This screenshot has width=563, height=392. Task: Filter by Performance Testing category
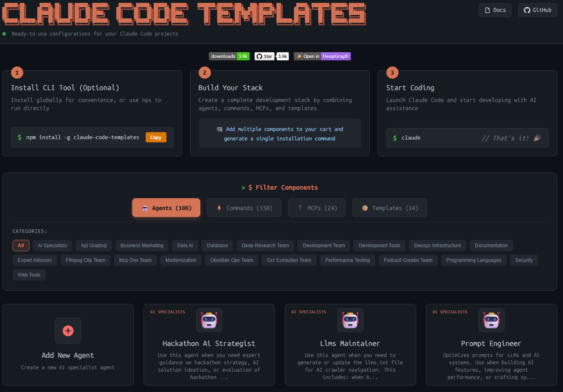point(348,260)
